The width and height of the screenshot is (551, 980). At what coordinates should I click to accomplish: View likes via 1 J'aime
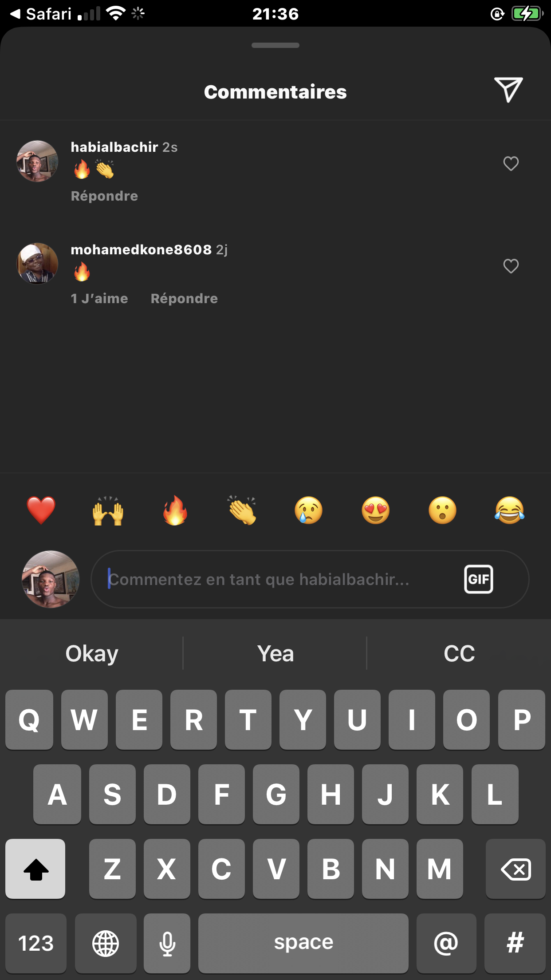(99, 298)
